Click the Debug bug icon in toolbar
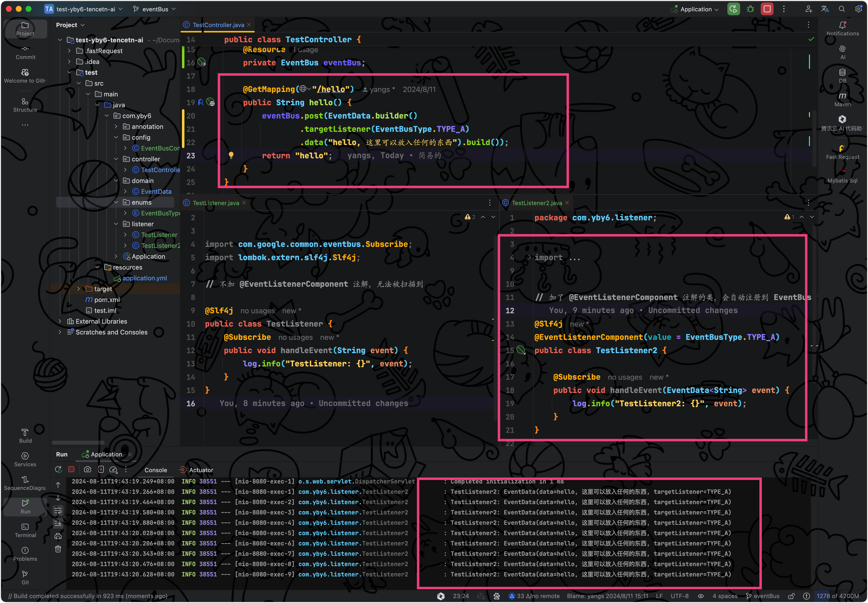This screenshot has width=868, height=603. [750, 9]
